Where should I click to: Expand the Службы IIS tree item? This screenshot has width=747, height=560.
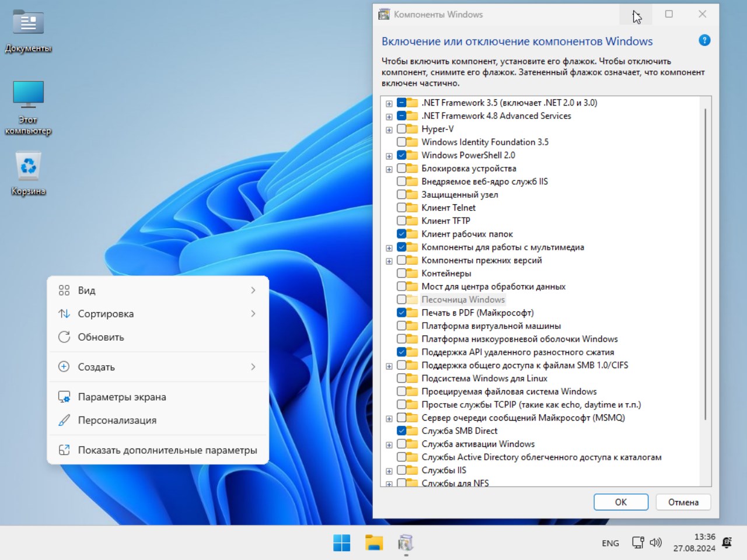coord(389,470)
